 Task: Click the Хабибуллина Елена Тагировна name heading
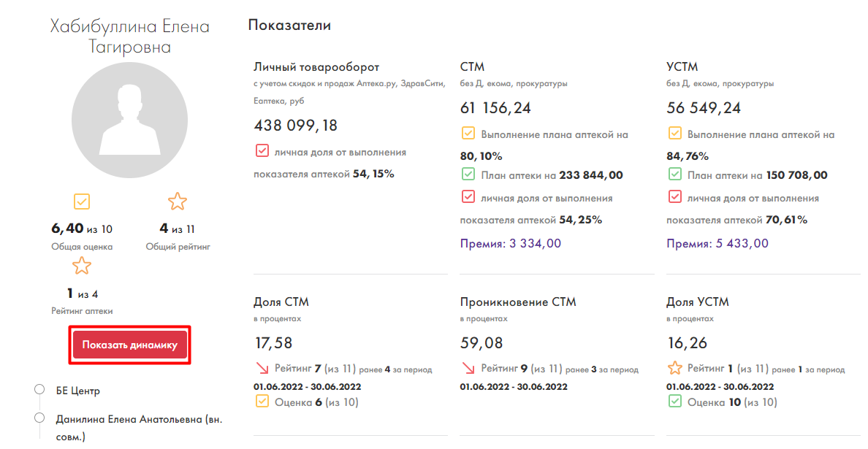130,37
